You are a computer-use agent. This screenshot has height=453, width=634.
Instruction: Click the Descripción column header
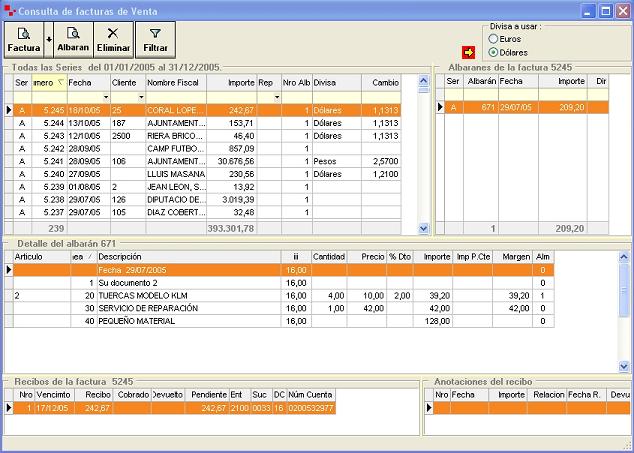pos(189,257)
